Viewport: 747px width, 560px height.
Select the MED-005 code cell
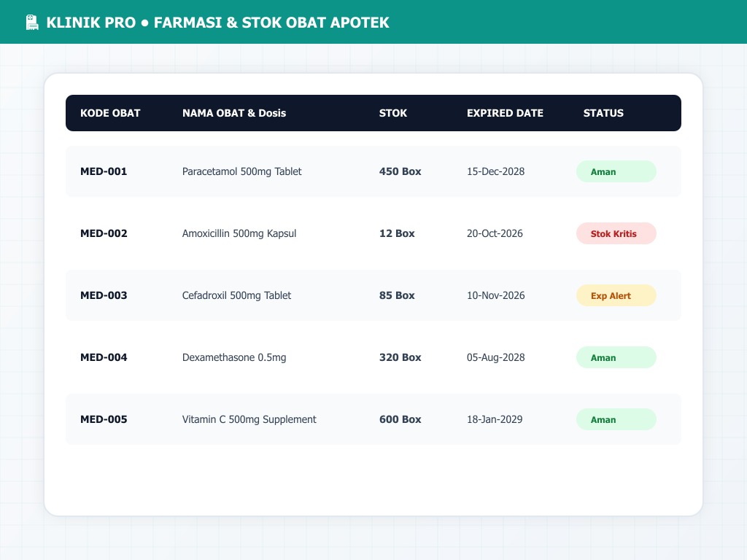pyautogui.click(x=104, y=419)
